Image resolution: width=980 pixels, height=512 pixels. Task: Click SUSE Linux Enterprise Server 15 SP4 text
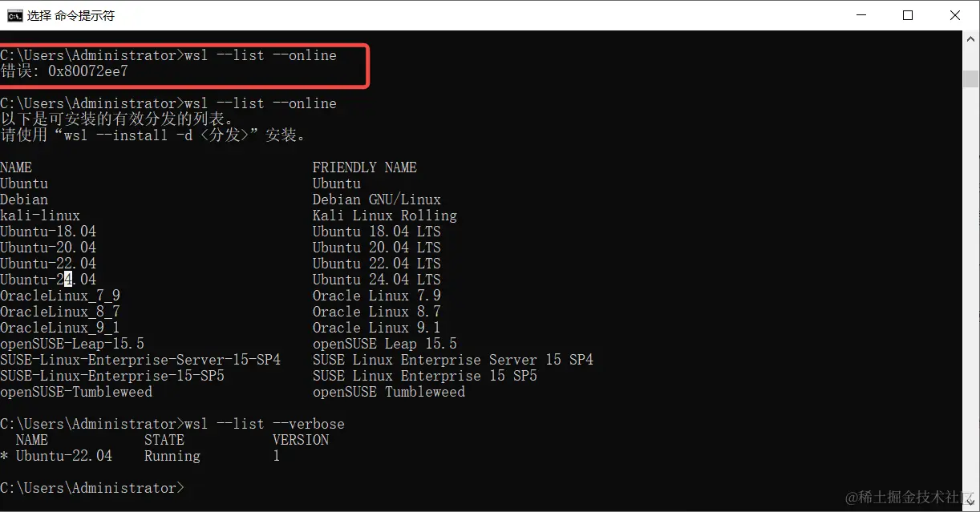coord(453,360)
